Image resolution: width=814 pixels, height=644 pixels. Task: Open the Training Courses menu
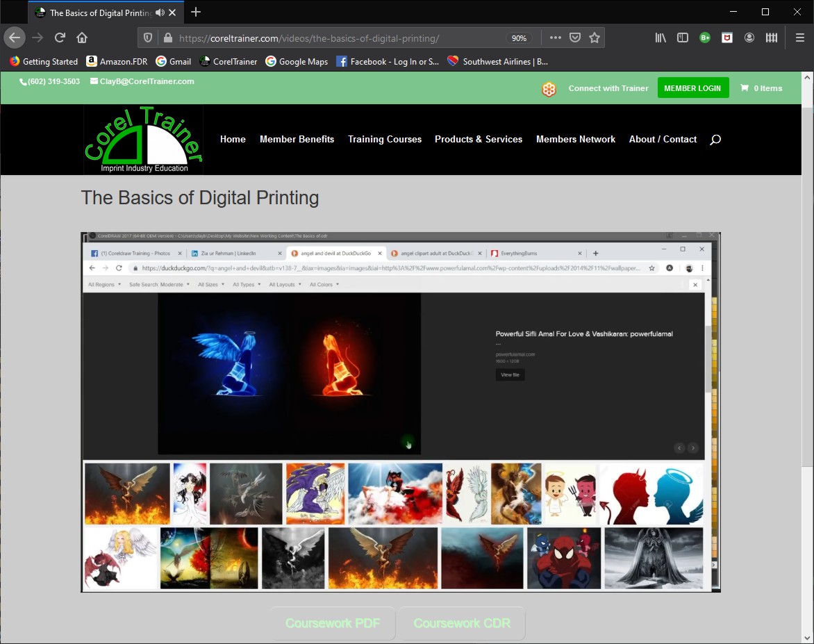tap(385, 139)
